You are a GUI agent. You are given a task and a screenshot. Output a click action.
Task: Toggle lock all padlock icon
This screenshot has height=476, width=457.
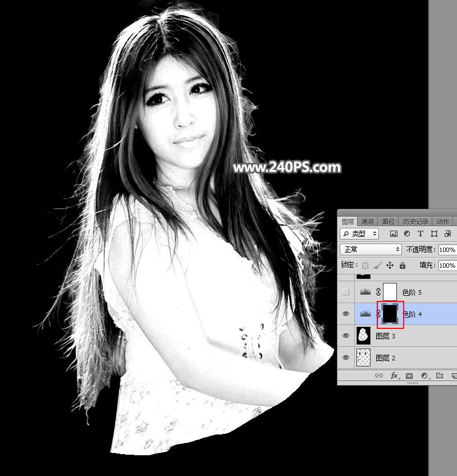(403, 266)
